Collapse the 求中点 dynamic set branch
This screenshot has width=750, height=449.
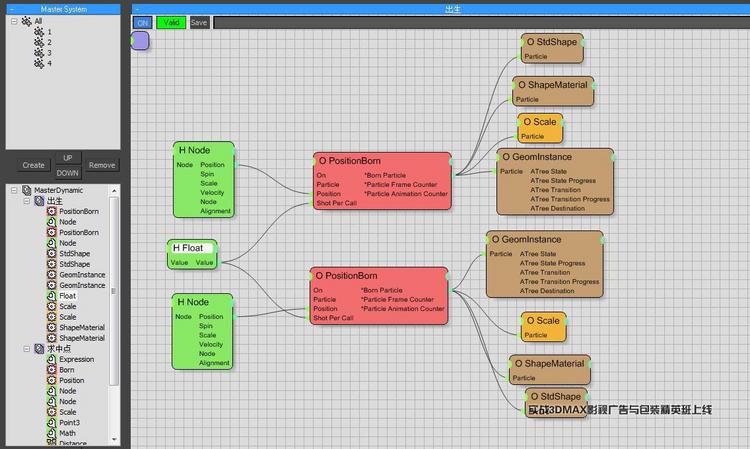point(27,349)
